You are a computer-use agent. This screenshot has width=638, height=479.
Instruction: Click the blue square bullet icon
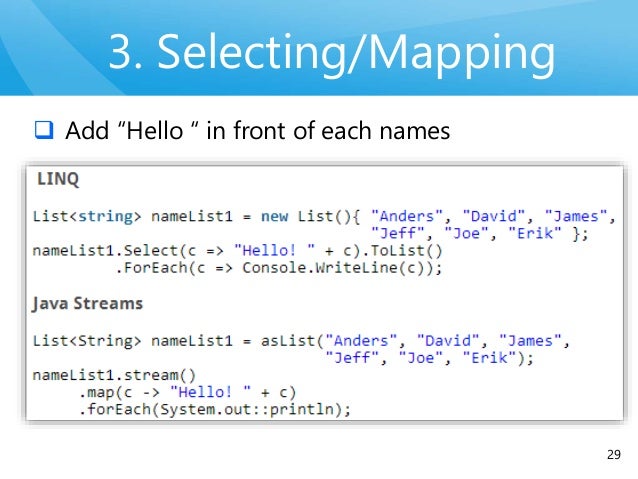(44, 130)
